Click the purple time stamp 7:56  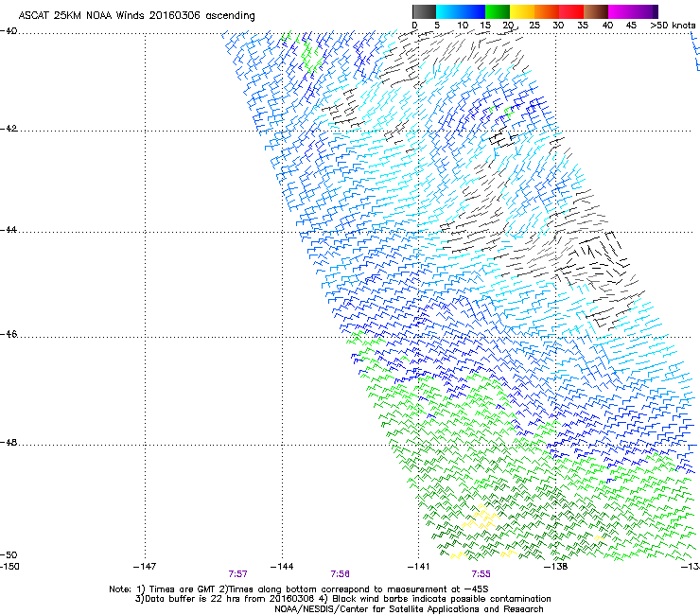click(x=341, y=574)
